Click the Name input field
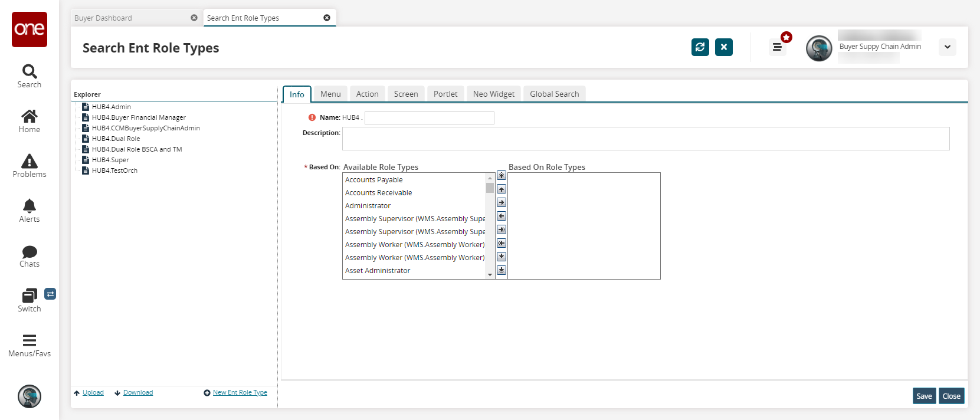This screenshot has height=420, width=980. point(429,118)
